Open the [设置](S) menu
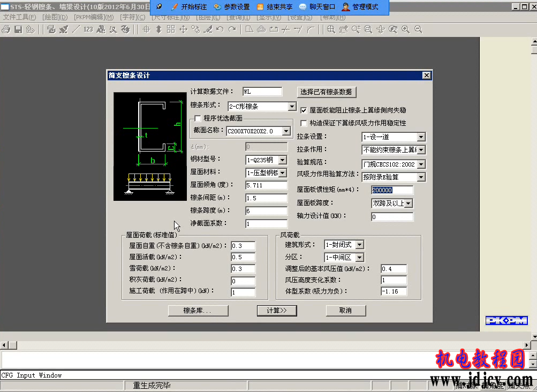The width and height of the screenshot is (537, 392). [x=300, y=17]
